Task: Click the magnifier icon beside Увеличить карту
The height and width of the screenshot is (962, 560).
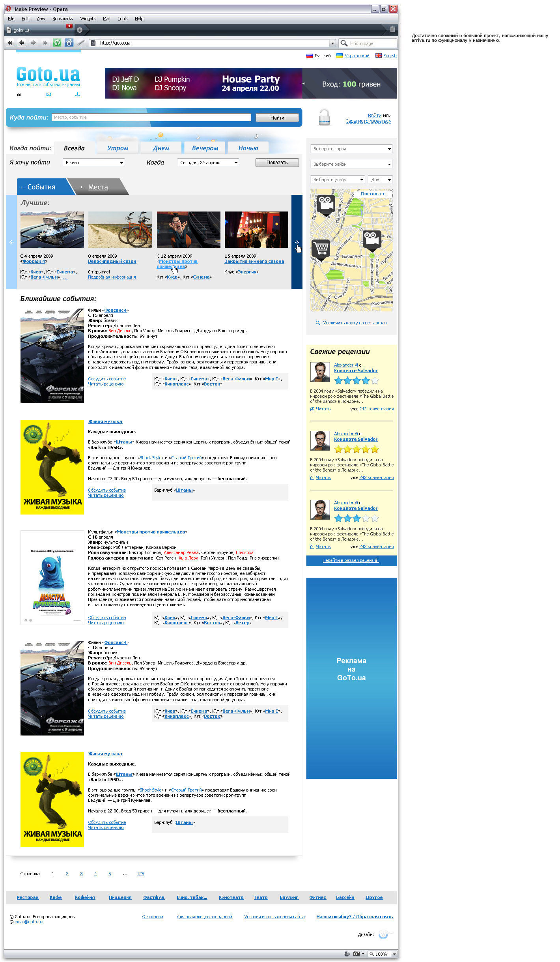Action: (318, 323)
